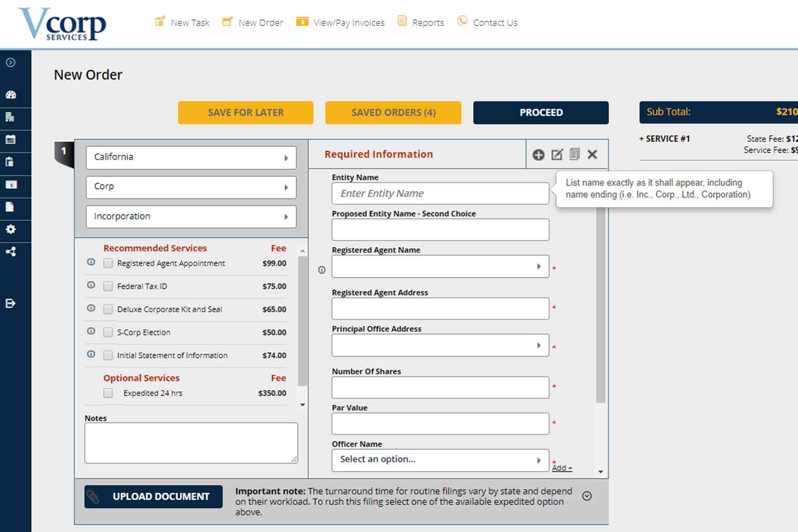Click the pencil edit icon in Required Information header
The height and width of the screenshot is (532, 798).
[x=557, y=155]
